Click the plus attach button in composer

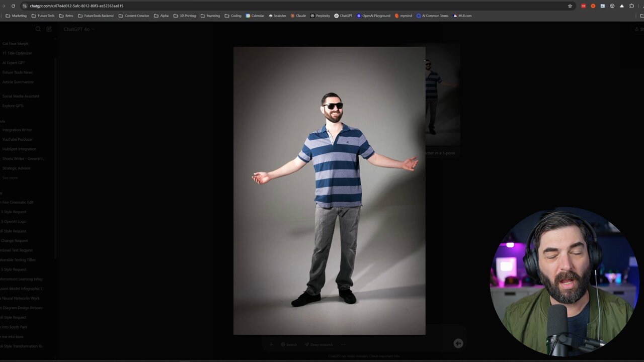pos(271,344)
